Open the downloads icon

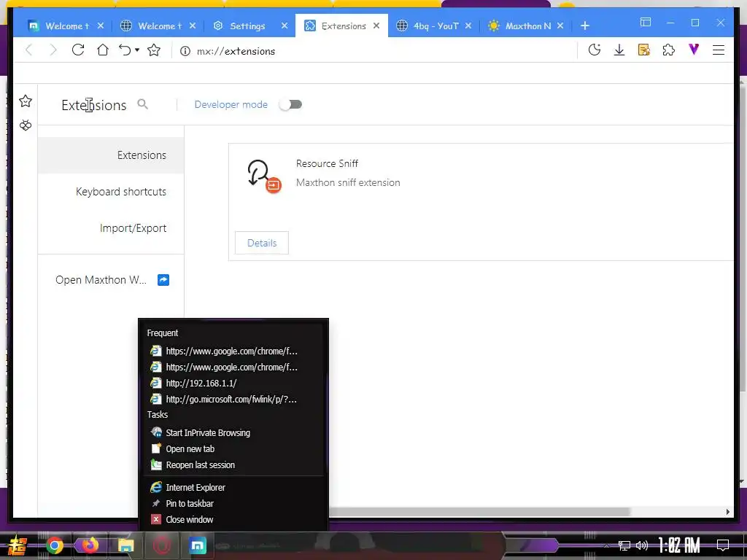[619, 50]
